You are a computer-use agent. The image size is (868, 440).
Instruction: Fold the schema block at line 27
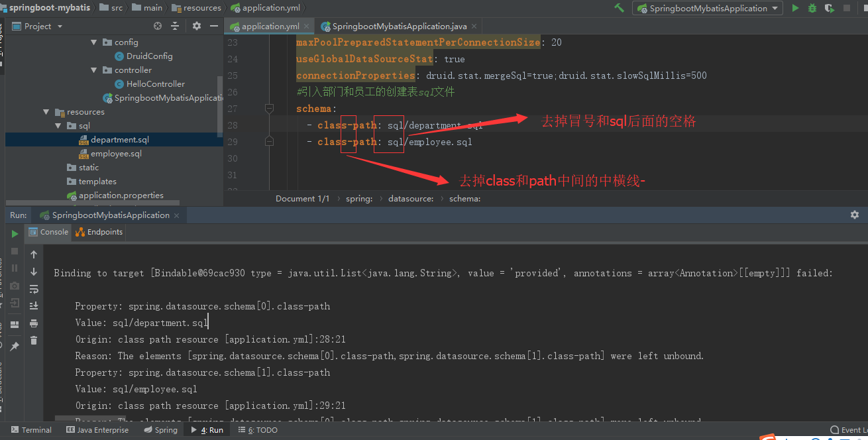tap(269, 108)
